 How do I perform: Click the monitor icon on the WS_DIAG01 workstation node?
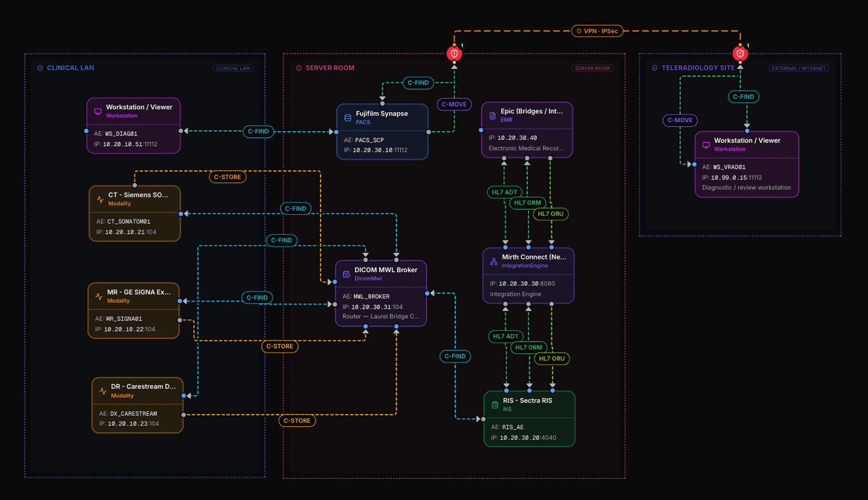point(98,112)
